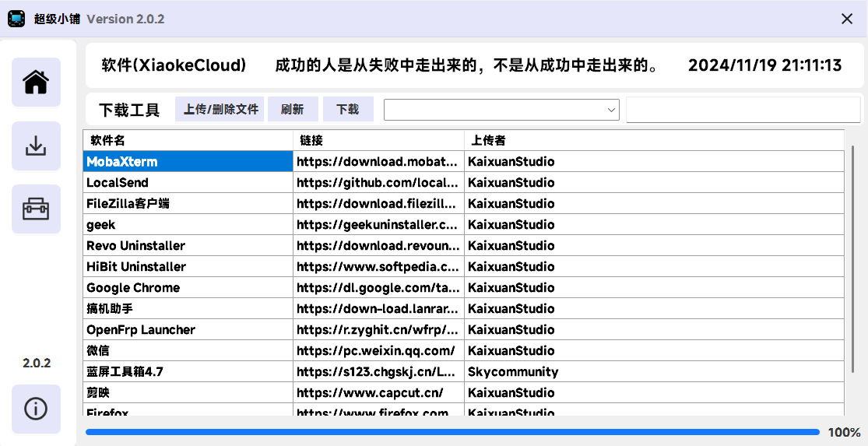This screenshot has height=446, width=868.
Task: Sort by 上传者 column header
Action: pyautogui.click(x=655, y=140)
